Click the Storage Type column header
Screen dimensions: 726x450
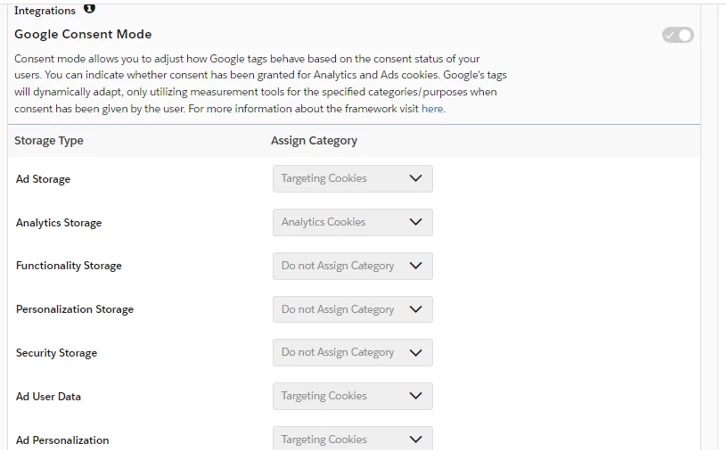pyautogui.click(x=49, y=141)
